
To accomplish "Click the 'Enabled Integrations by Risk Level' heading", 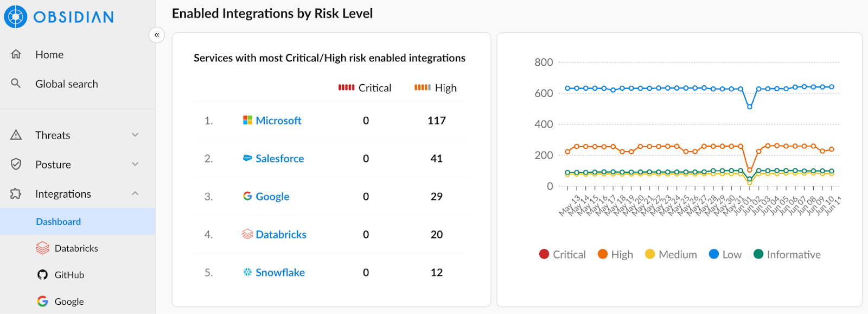I will (272, 14).
